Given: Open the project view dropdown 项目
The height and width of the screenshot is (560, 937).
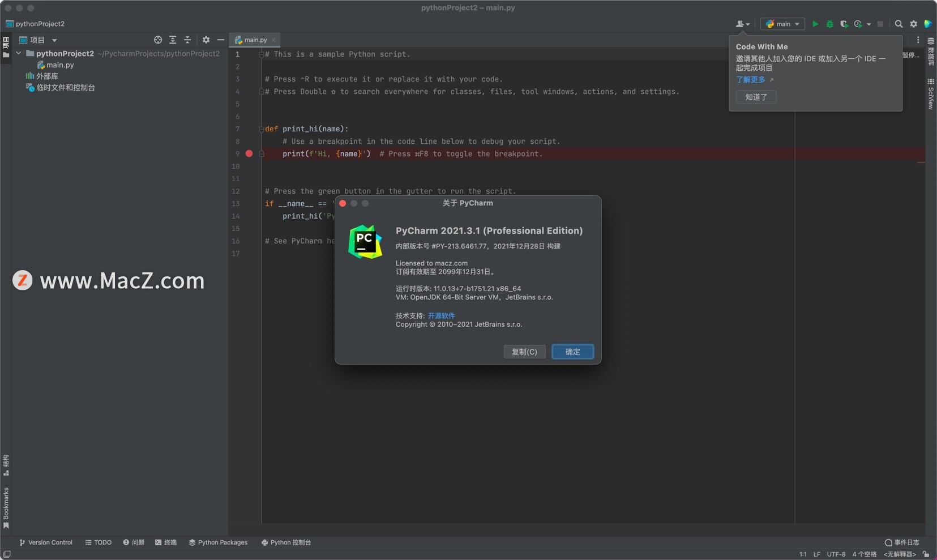Looking at the screenshot, I should 38,40.
